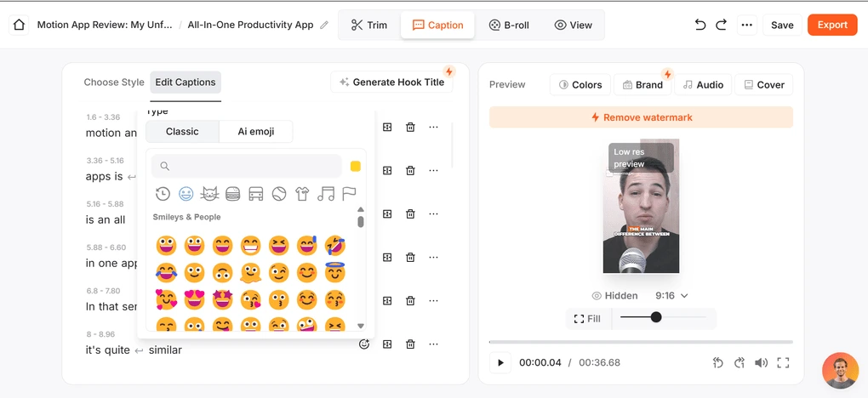Select the Food & Drink emoji category
Screen dimensions: 868x398
pyautogui.click(x=232, y=194)
